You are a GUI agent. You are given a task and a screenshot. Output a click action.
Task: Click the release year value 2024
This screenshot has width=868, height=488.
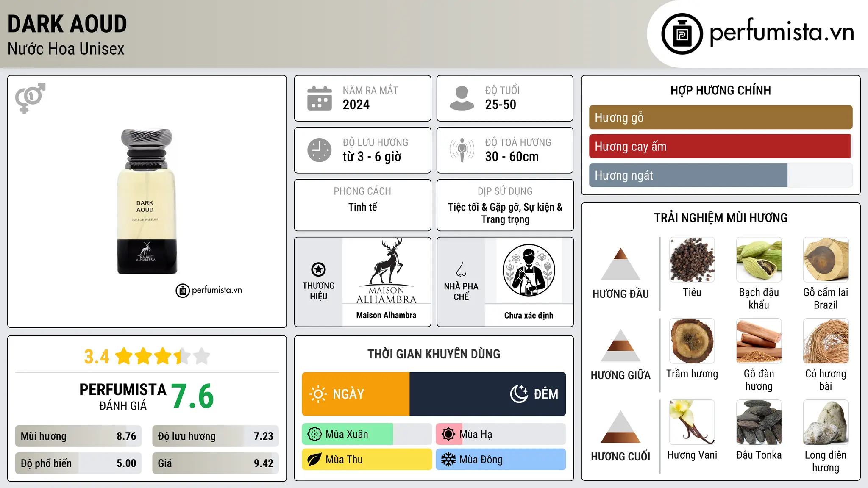[x=356, y=105]
